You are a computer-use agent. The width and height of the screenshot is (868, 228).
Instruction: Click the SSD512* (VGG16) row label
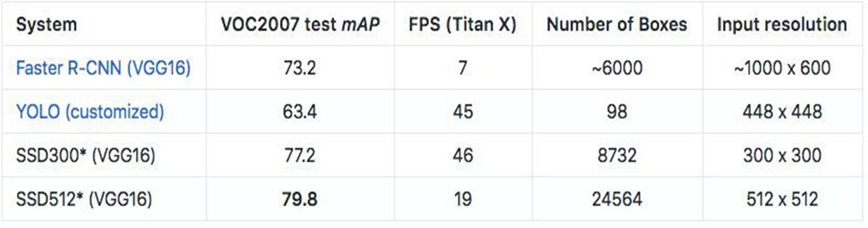(84, 199)
